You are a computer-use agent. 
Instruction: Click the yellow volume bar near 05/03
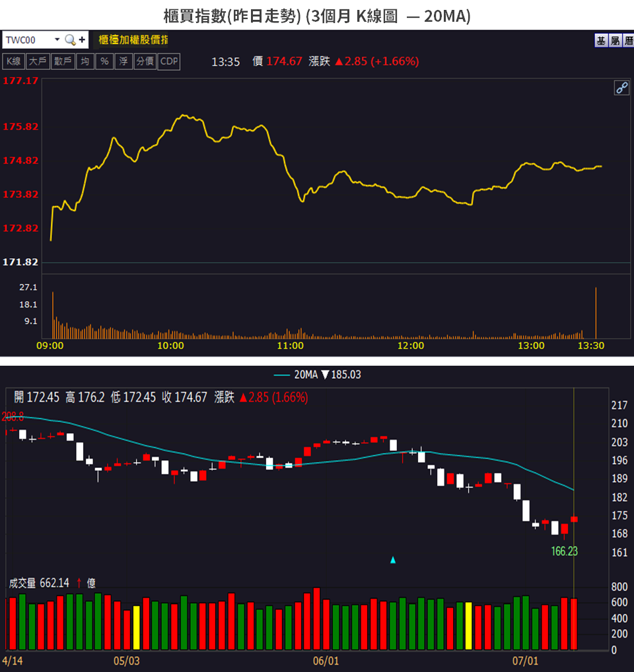(137, 627)
